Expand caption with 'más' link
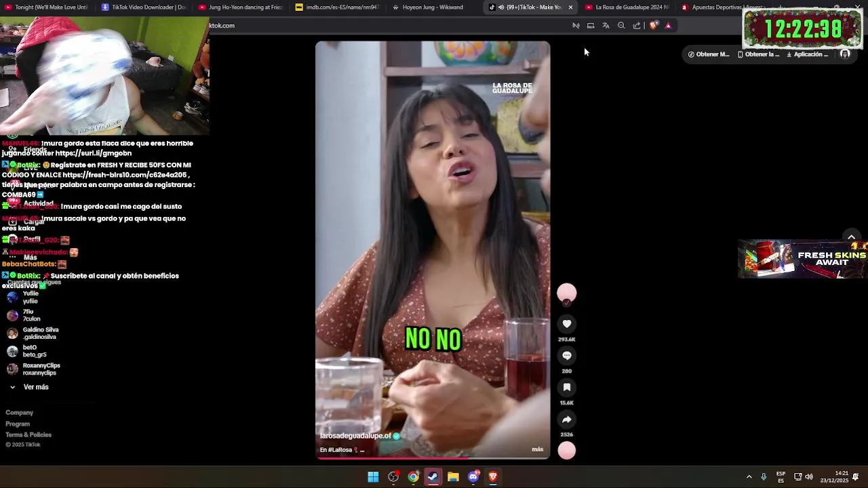This screenshot has height=488, width=868. 538,449
